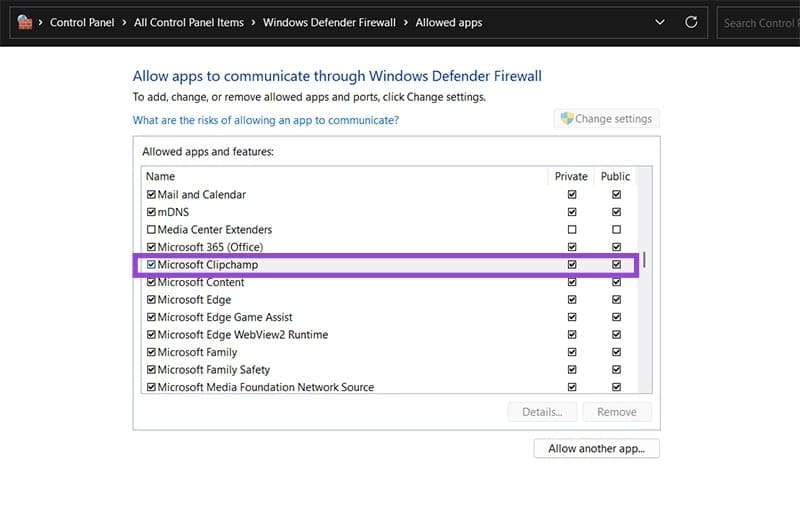Enable Public checkbox for Media Center Extenders
Viewport: 800px width, 526px height.
click(x=616, y=230)
